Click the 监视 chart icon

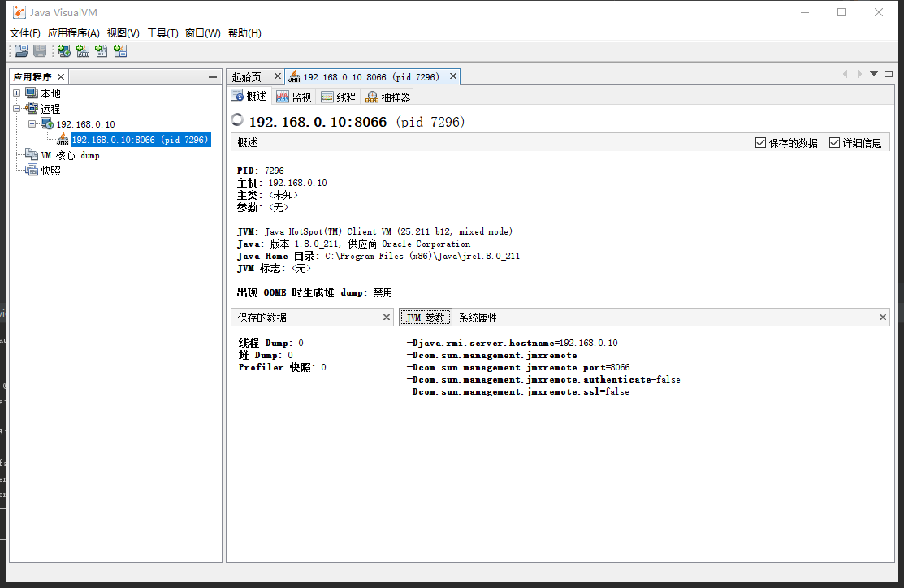point(283,97)
